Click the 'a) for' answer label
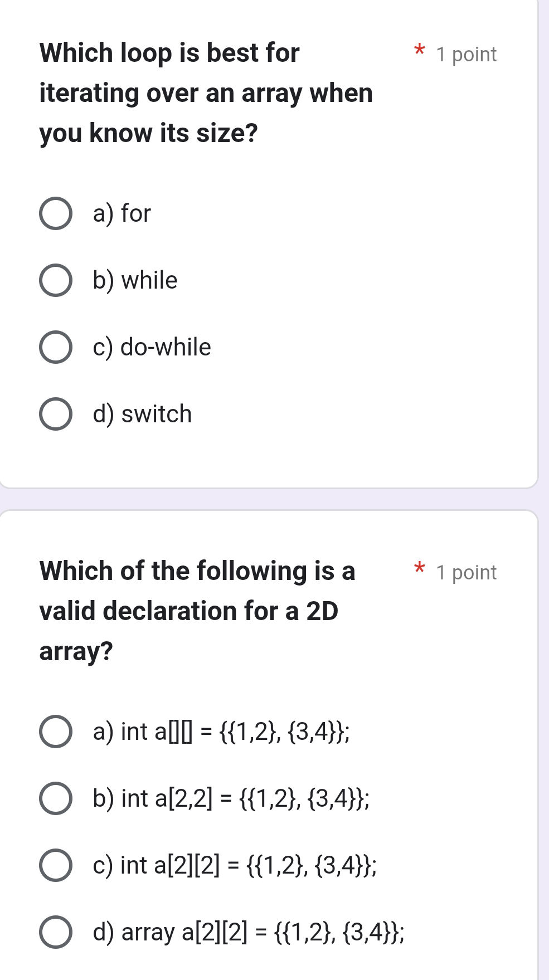 coord(122,213)
